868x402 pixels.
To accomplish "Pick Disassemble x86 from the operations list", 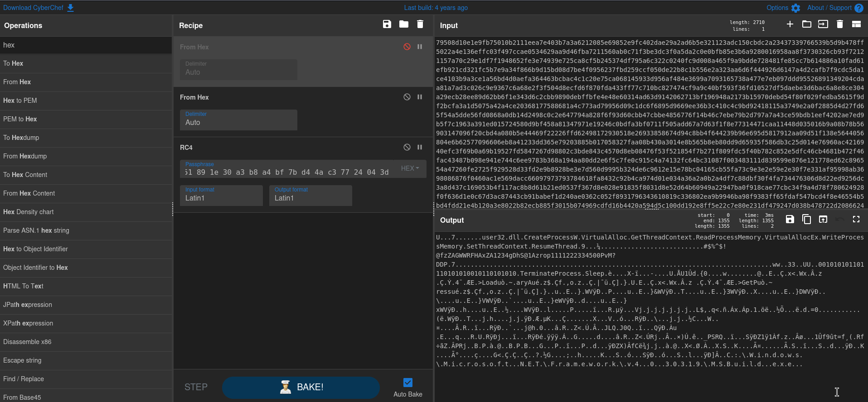I will click(x=86, y=342).
